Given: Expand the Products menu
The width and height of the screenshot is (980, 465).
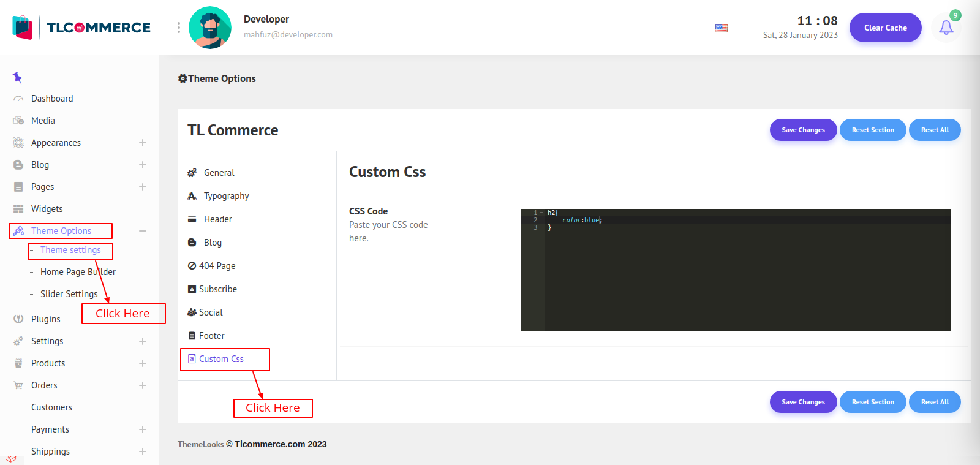Looking at the screenshot, I should click(x=143, y=363).
